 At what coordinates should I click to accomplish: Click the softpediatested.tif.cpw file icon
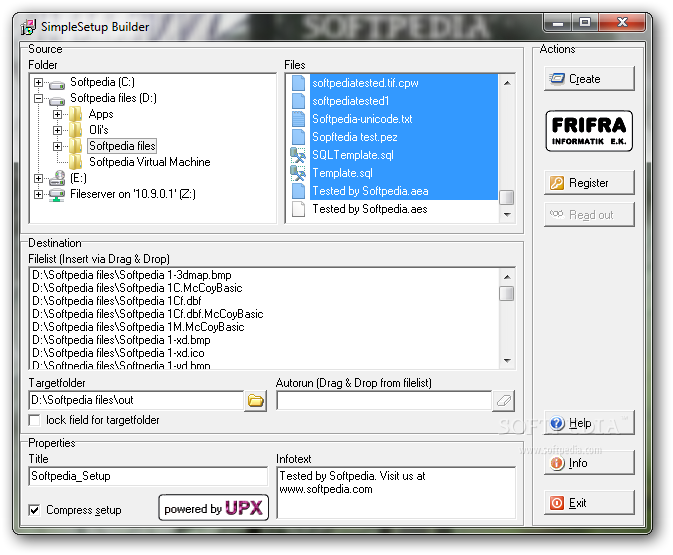click(x=298, y=83)
